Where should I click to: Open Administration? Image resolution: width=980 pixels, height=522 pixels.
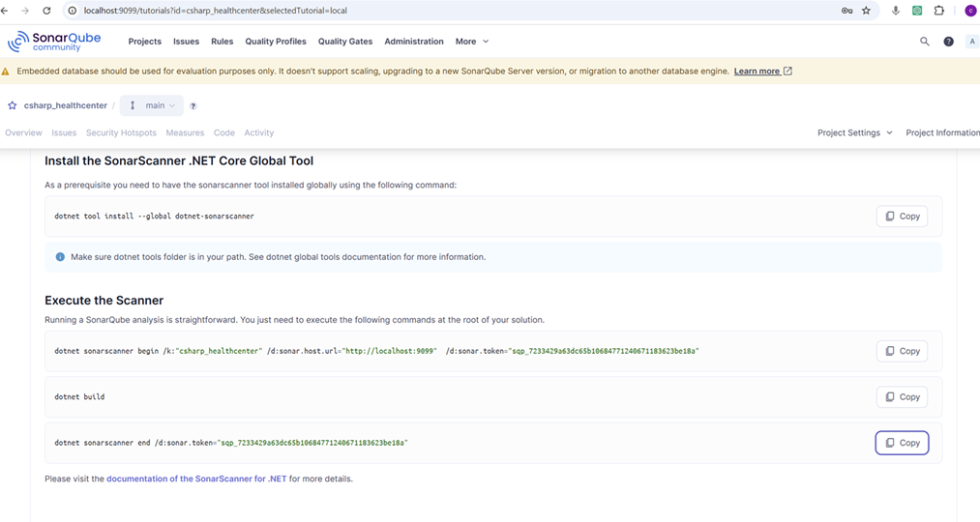414,42
